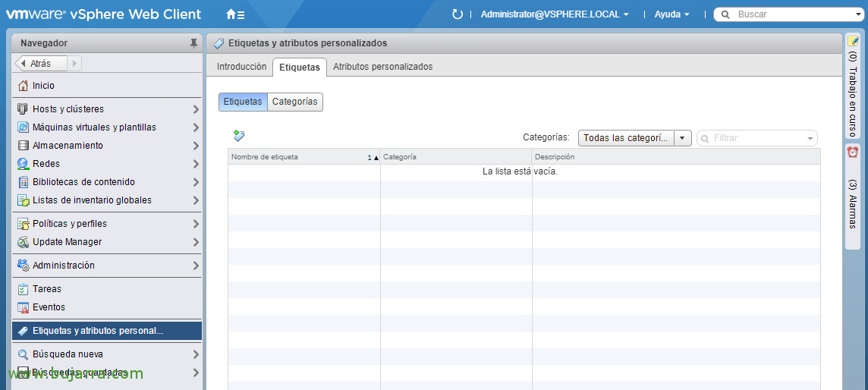Open Máquinas virtuales y plantillas entry
This screenshot has width=868, height=390.
point(107,127)
